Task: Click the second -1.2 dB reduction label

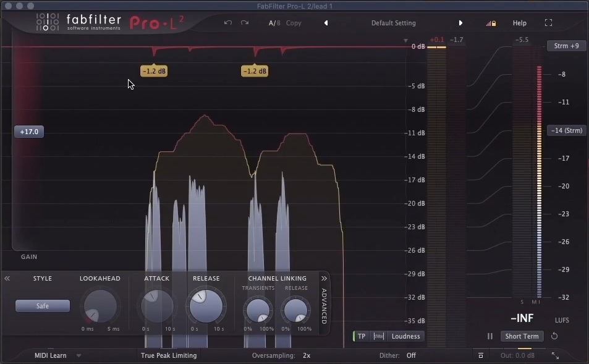Action: click(x=255, y=71)
